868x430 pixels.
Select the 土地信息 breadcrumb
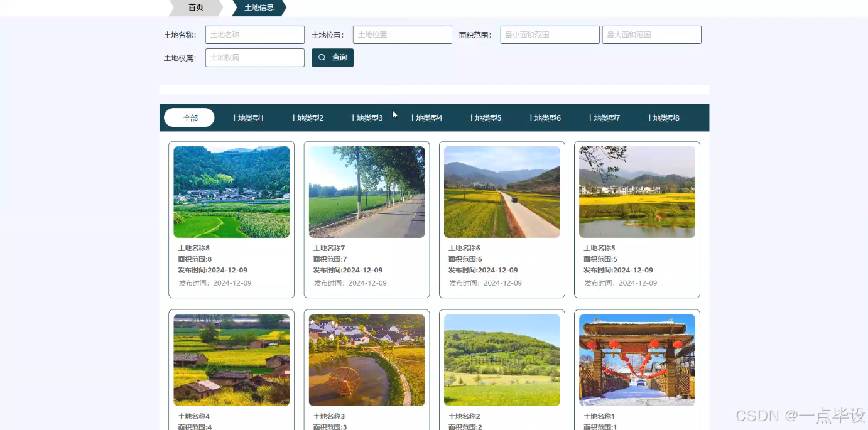pyautogui.click(x=259, y=8)
